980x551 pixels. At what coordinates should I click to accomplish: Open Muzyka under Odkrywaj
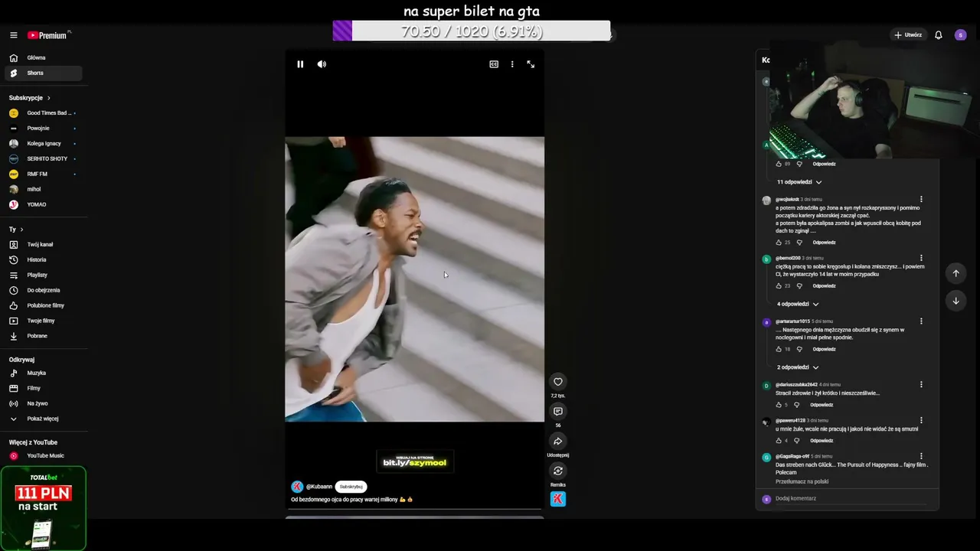[43, 373]
